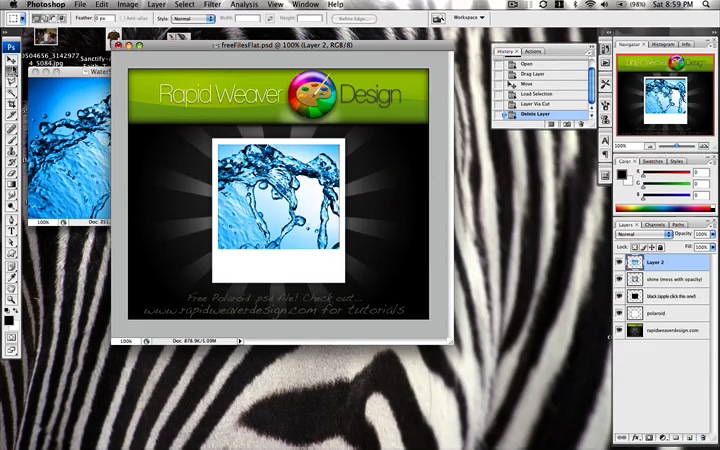
Task: Open the Opacity slider arrow
Action: click(x=713, y=234)
